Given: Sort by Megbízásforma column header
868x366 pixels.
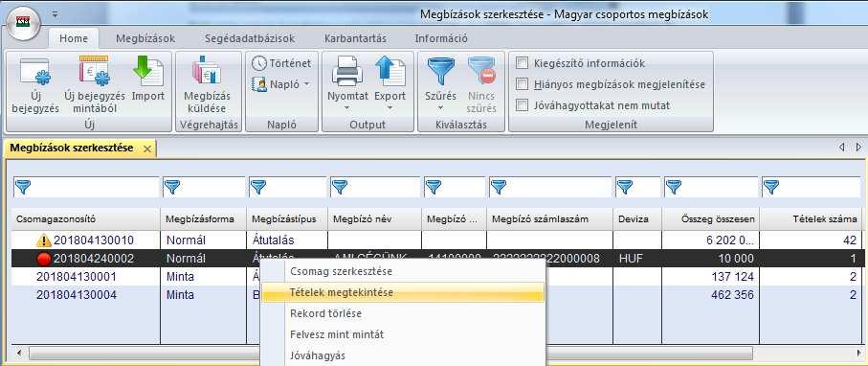Looking at the screenshot, I should [203, 219].
